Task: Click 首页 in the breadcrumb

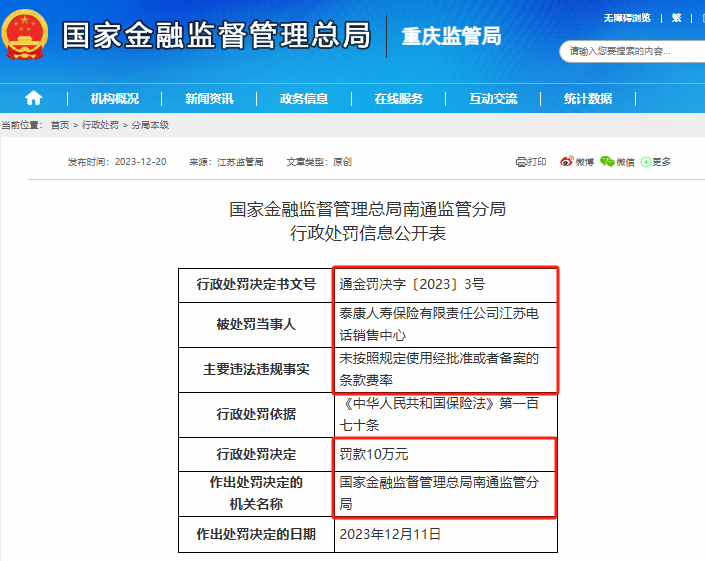Action: (x=60, y=125)
